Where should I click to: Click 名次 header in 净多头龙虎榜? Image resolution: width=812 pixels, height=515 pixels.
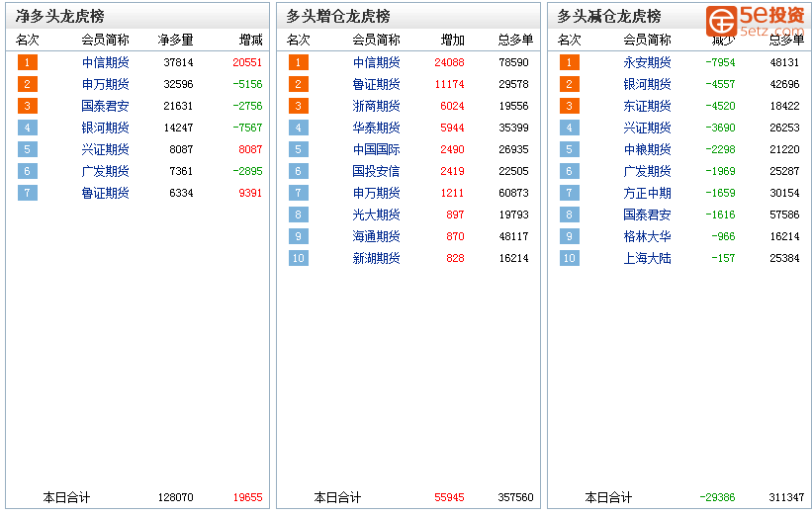coord(28,40)
